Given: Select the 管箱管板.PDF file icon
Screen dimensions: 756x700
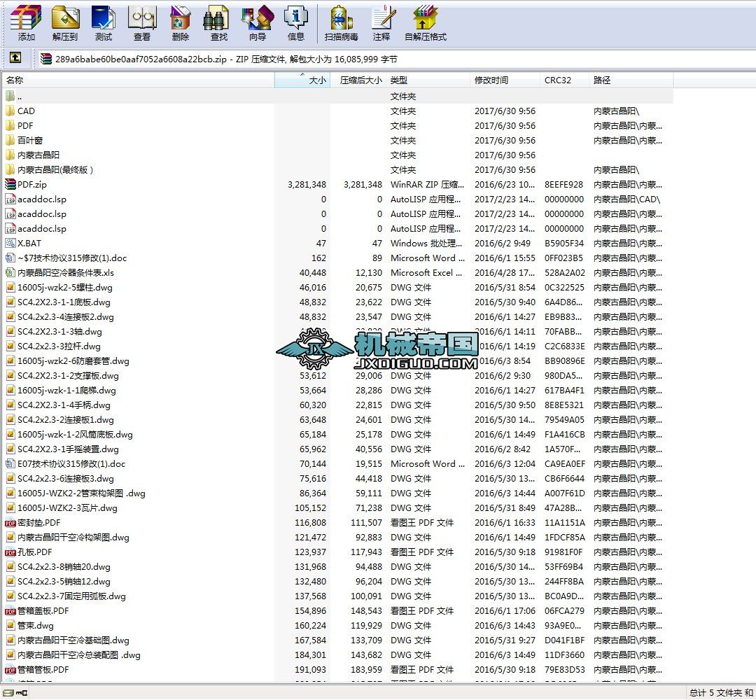Looking at the screenshot, I should (10, 670).
